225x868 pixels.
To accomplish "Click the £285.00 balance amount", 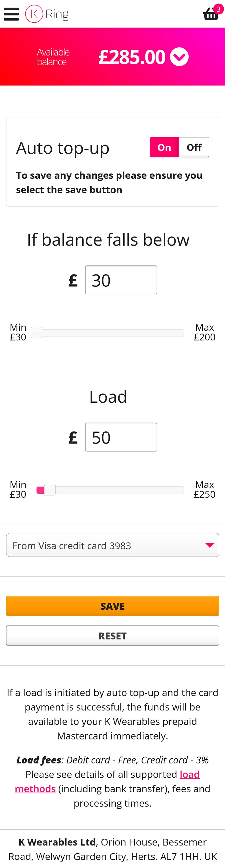I will click(x=132, y=57).
